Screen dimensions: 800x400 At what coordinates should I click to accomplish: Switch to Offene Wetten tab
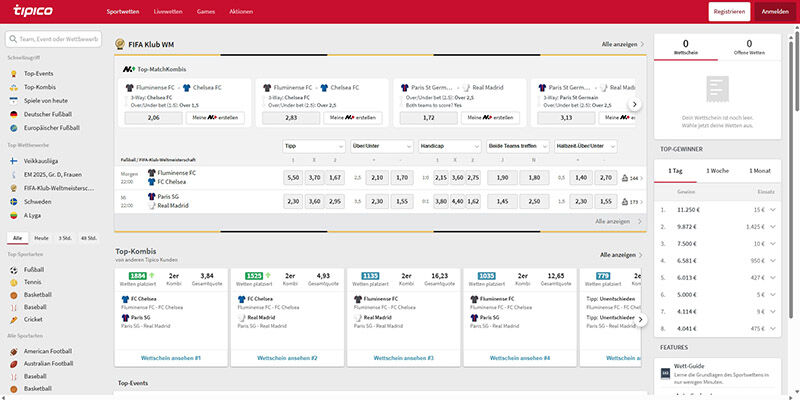[749, 47]
